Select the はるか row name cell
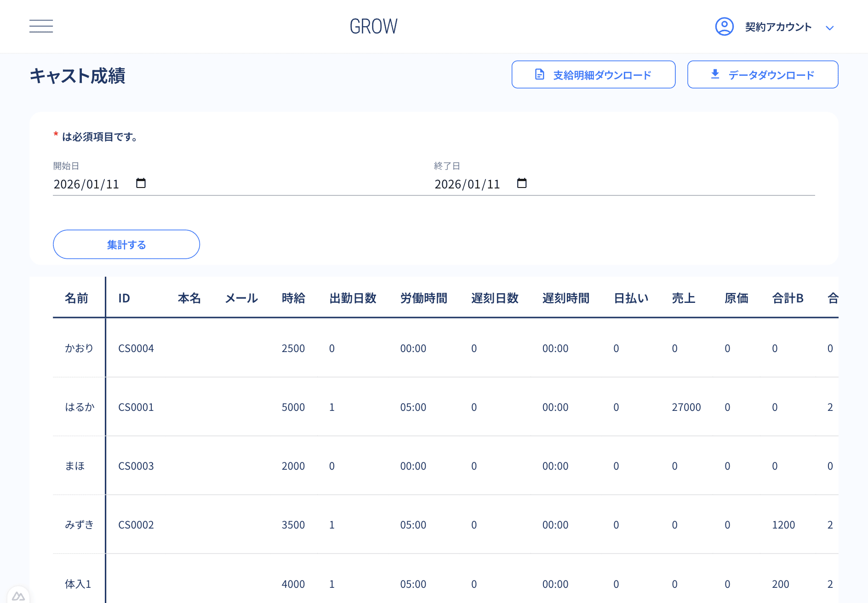 click(80, 407)
